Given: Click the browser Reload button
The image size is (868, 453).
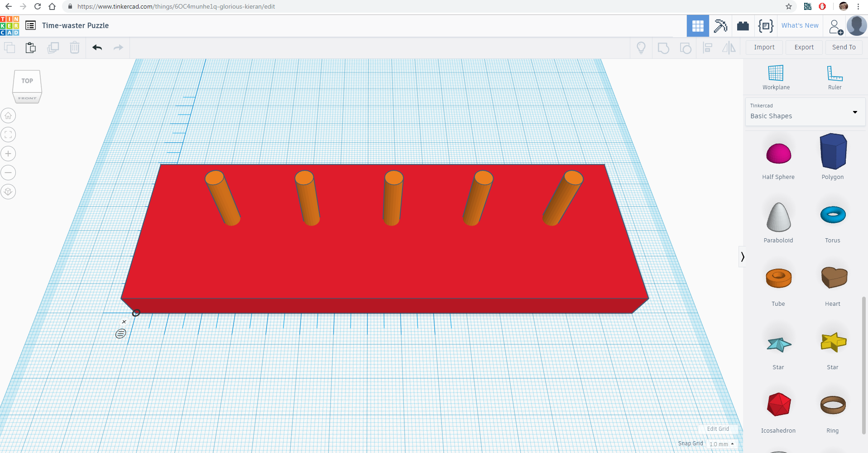Looking at the screenshot, I should (x=38, y=6).
